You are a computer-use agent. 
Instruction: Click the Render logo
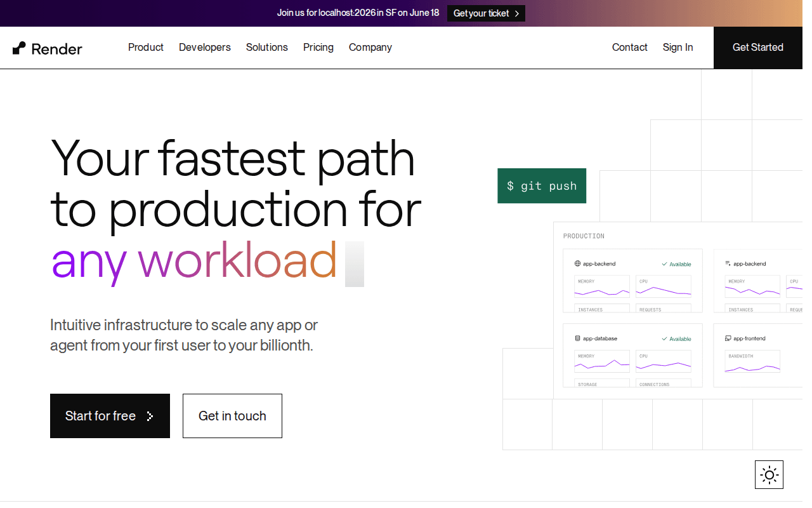(48, 48)
